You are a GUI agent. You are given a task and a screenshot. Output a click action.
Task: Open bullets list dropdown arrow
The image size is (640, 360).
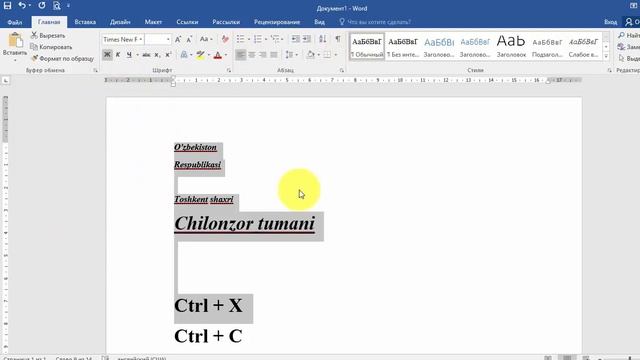(x=248, y=39)
